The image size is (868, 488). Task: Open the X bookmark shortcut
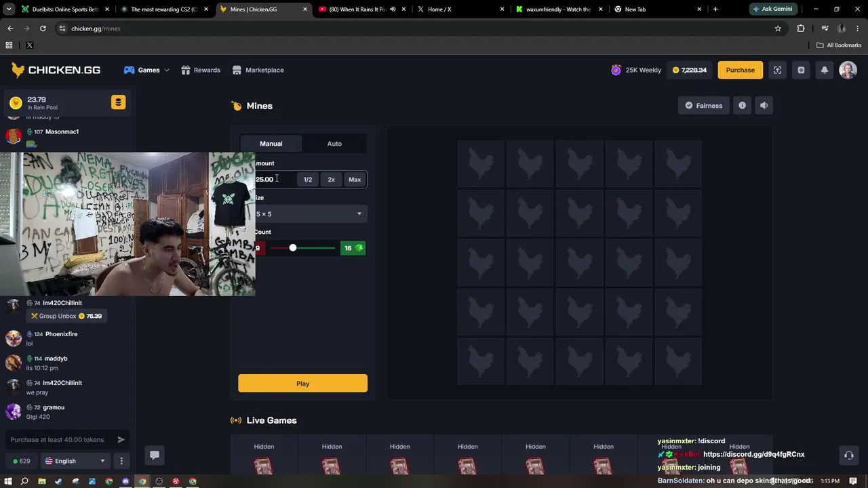(x=29, y=45)
